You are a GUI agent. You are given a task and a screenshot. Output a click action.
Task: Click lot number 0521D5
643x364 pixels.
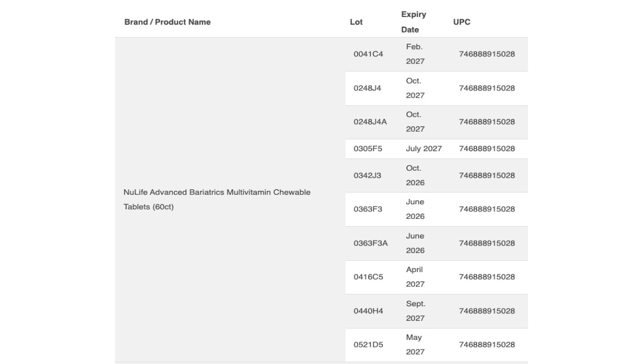click(368, 345)
